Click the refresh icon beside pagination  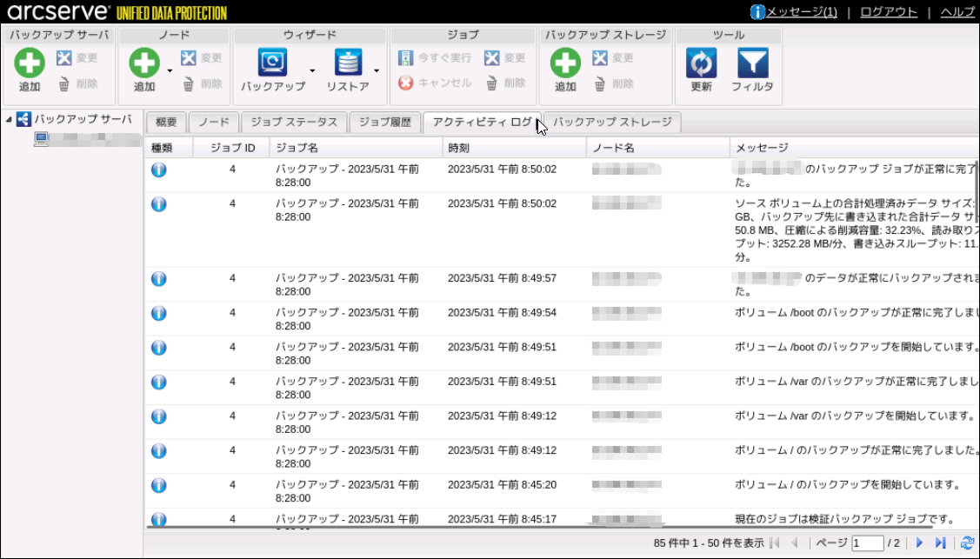click(x=967, y=542)
